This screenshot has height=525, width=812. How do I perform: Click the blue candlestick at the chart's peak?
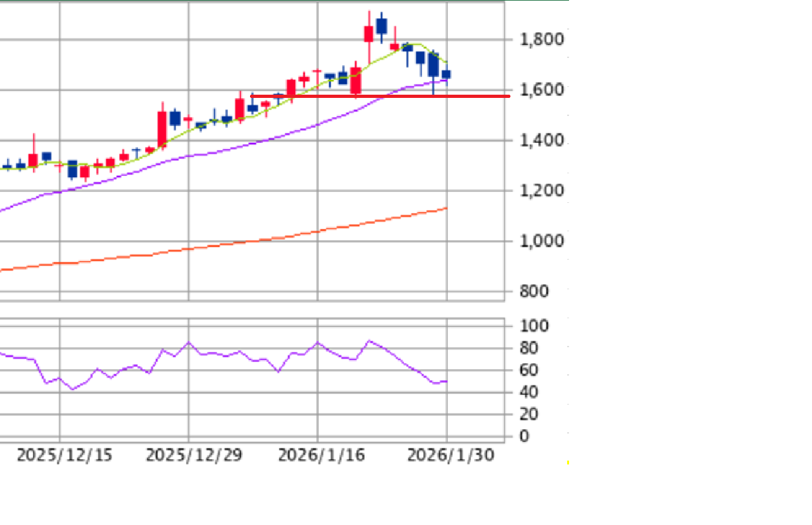pyautogui.click(x=382, y=26)
